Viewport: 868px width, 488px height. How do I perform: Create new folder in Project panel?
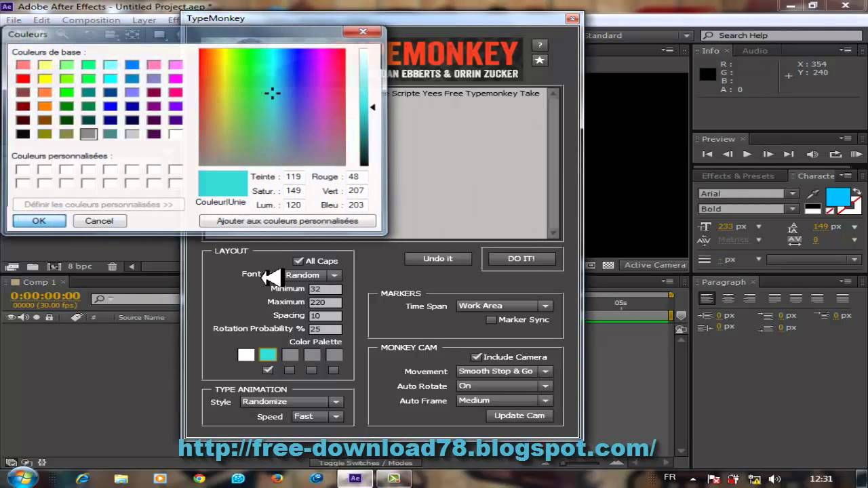coord(33,267)
